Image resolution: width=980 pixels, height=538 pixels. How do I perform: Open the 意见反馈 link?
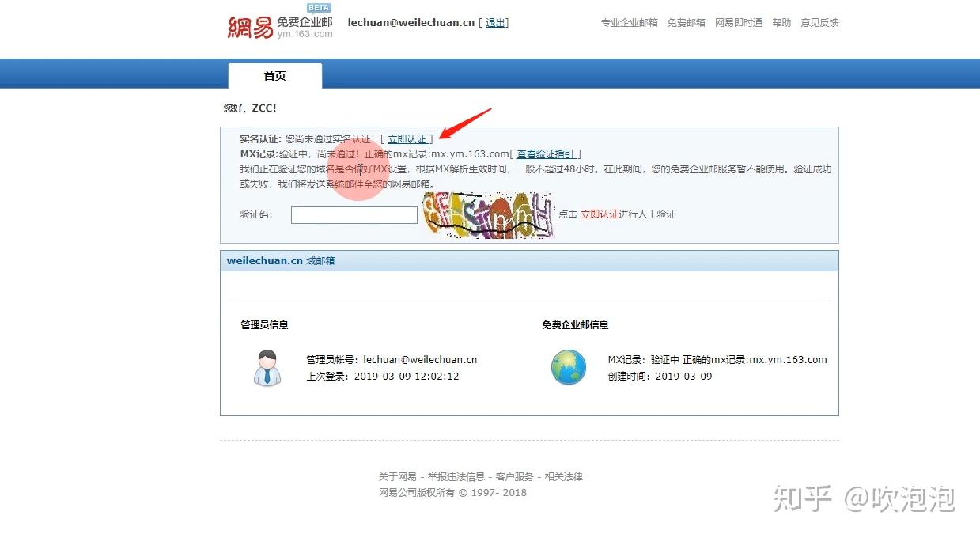point(819,23)
